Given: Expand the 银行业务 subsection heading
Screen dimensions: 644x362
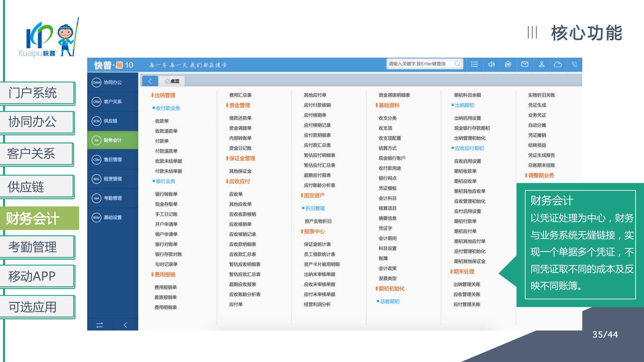Looking at the screenshot, I should click(165, 181).
